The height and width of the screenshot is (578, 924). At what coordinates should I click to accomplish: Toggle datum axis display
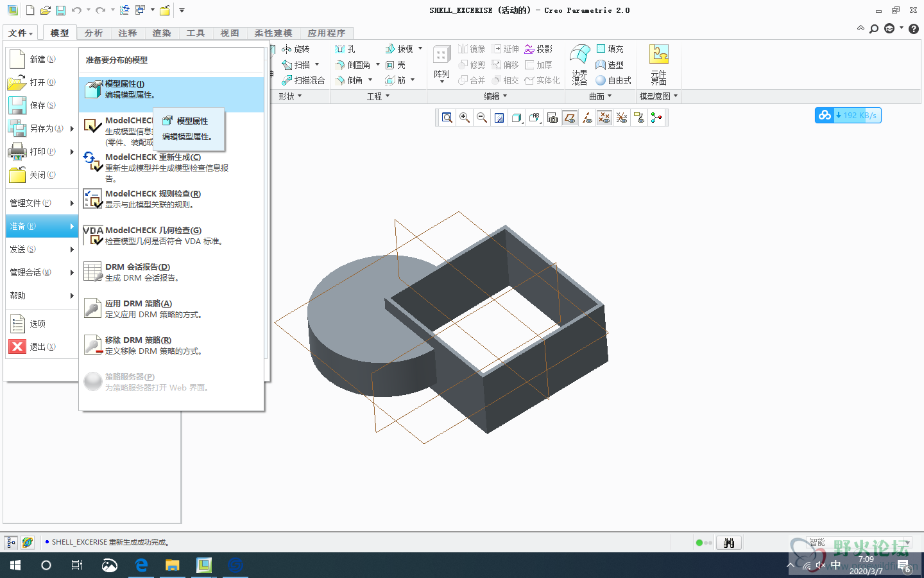pyautogui.click(x=587, y=118)
